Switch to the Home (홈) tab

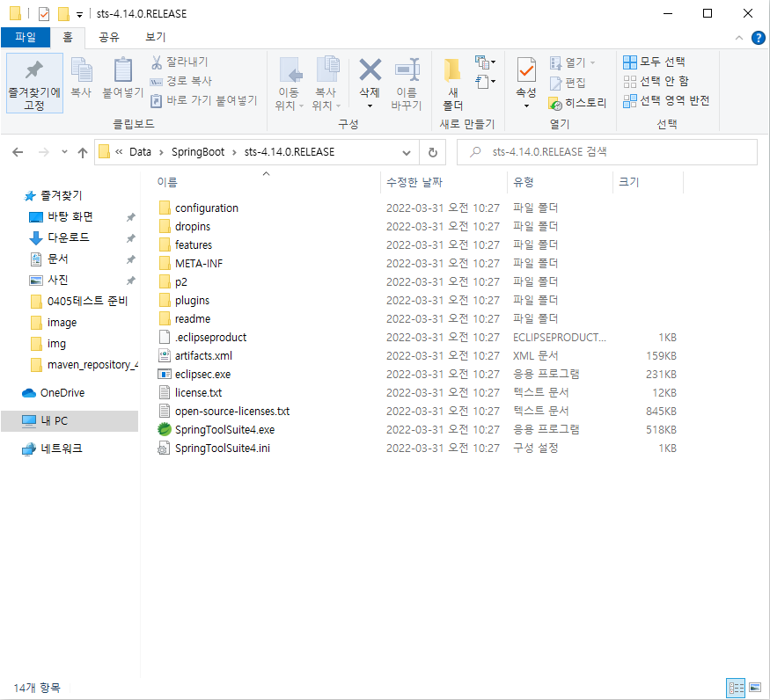point(68,37)
